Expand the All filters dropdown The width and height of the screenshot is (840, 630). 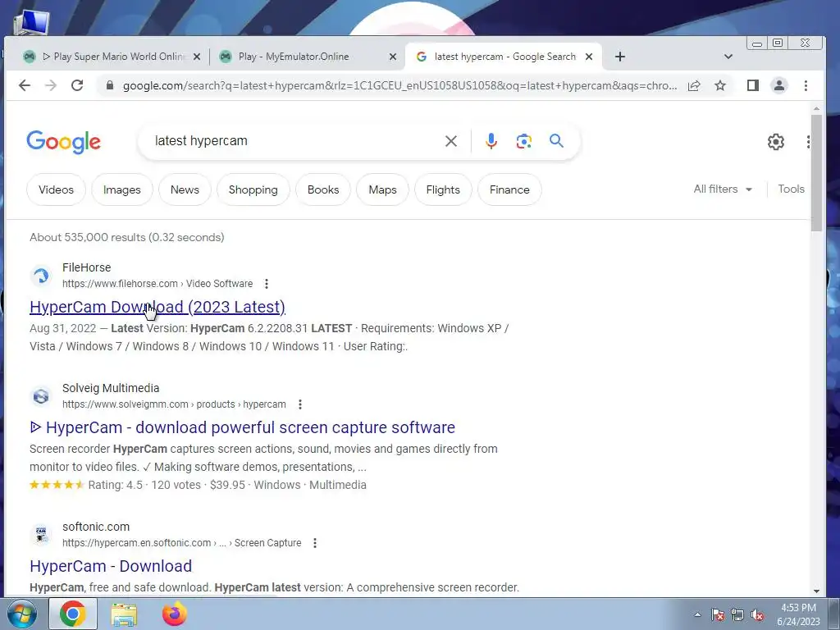724,189
